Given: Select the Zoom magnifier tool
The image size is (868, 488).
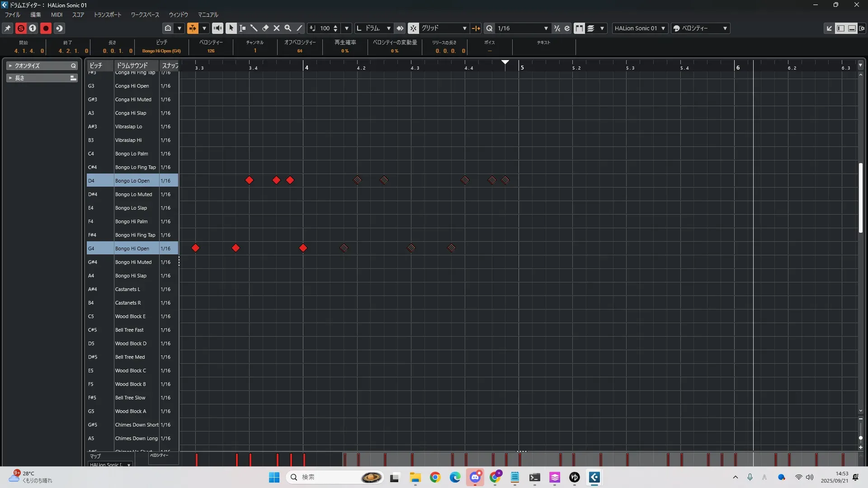Looking at the screenshot, I should 288,28.
